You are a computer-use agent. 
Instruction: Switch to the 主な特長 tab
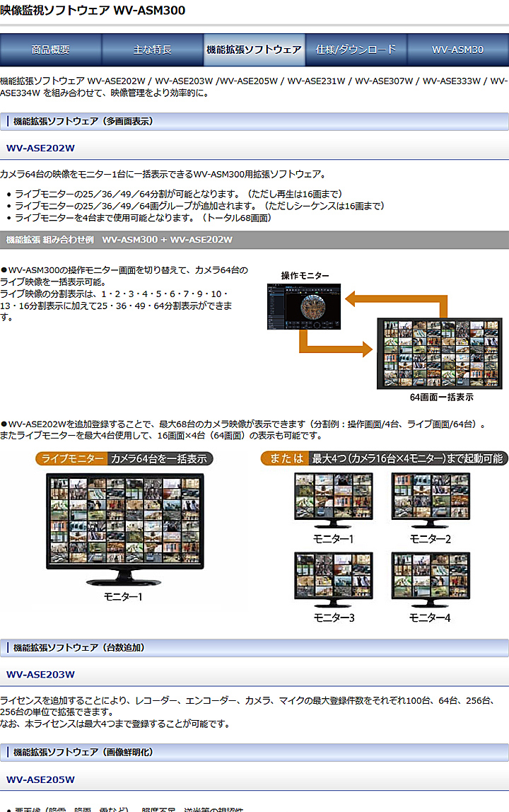(152, 50)
